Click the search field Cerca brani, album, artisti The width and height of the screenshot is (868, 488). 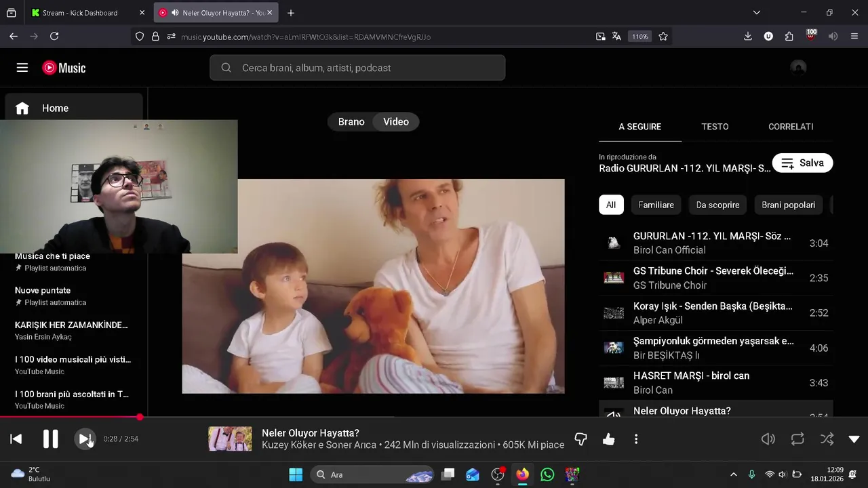357,68
